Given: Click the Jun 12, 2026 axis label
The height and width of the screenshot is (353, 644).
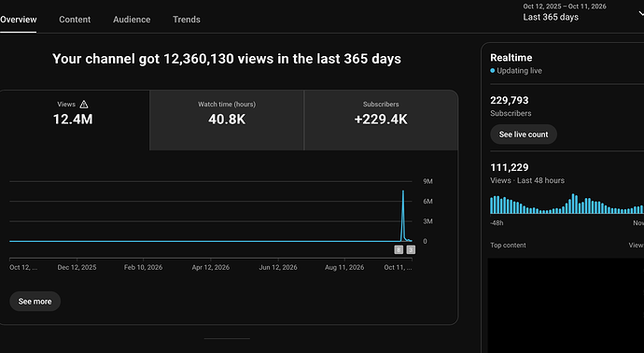Looking at the screenshot, I should pyautogui.click(x=278, y=267).
